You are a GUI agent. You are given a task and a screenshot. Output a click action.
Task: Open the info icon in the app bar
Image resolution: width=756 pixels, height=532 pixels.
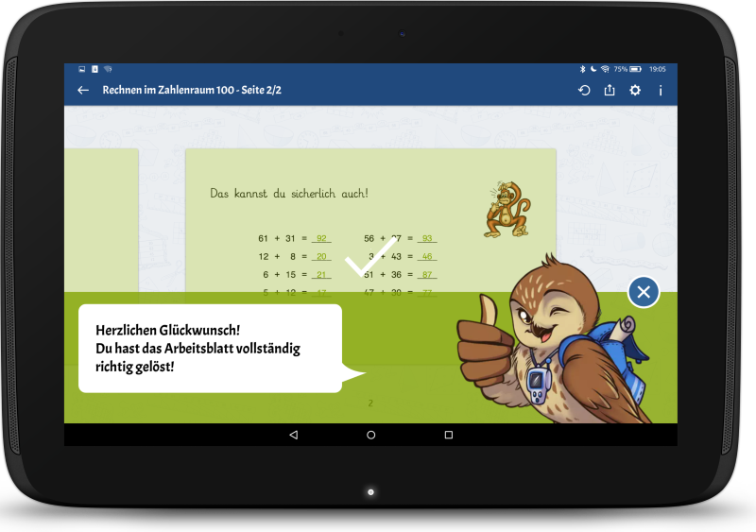click(x=661, y=90)
